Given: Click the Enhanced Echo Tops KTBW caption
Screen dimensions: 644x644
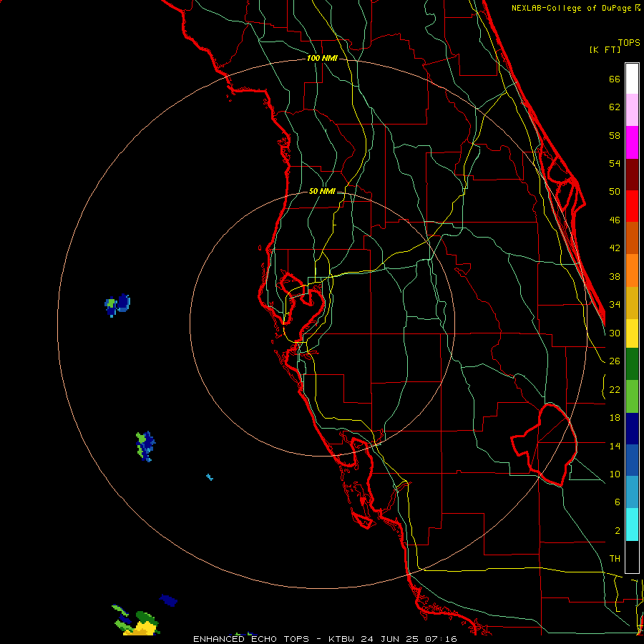Looking at the screenshot, I should pos(325,639).
